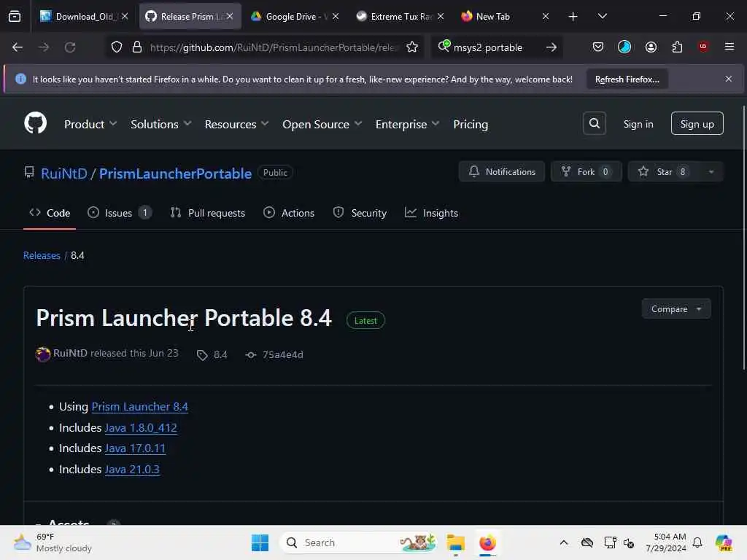This screenshot has height=560, width=747.
Task: Click the 8.4 tag icon
Action: pyautogui.click(x=202, y=355)
